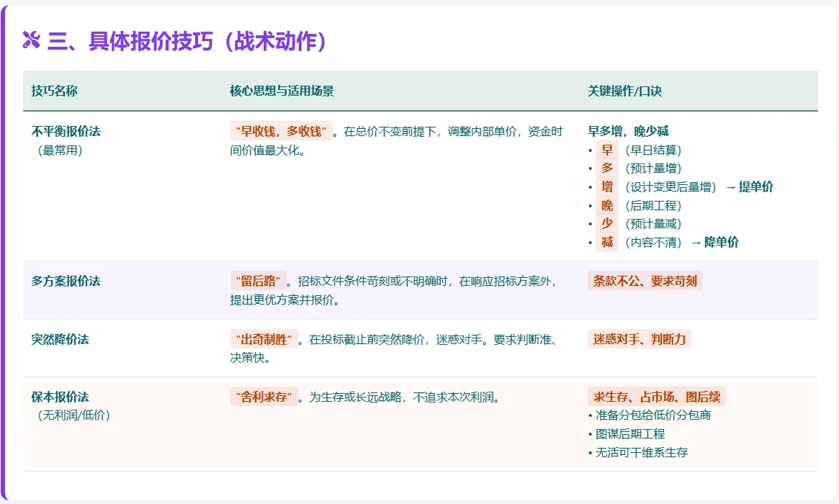Click the "迷惑对手、判断力" label
The width and height of the screenshot is (839, 504).
tap(639, 338)
